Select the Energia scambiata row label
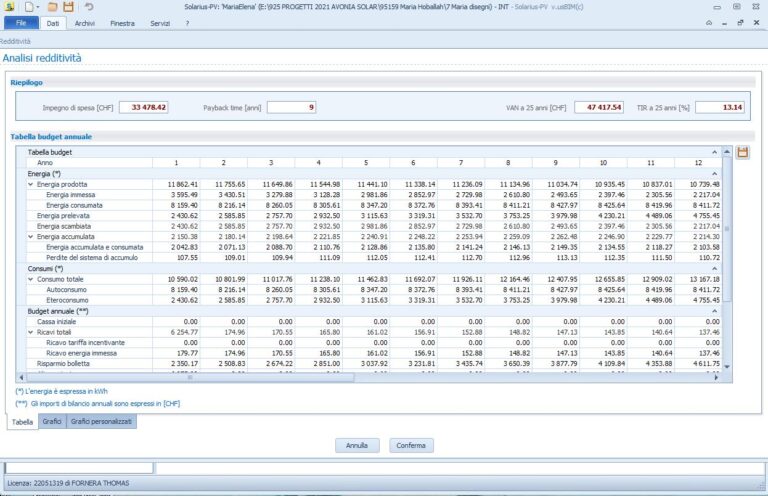This screenshot has width=768, height=496. (64, 227)
